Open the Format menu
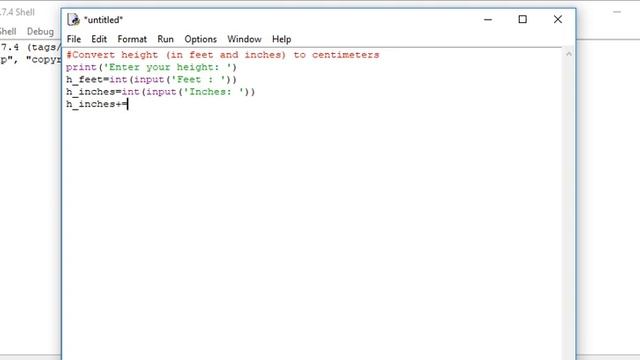 tap(132, 39)
